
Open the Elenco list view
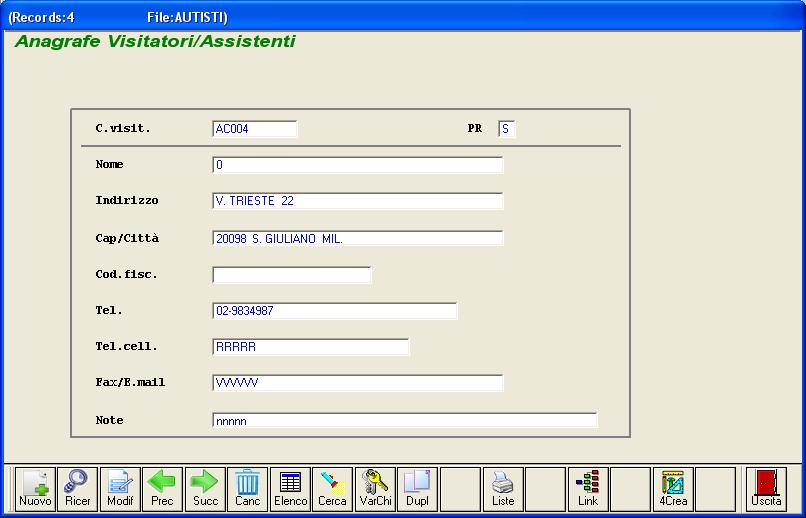290,489
